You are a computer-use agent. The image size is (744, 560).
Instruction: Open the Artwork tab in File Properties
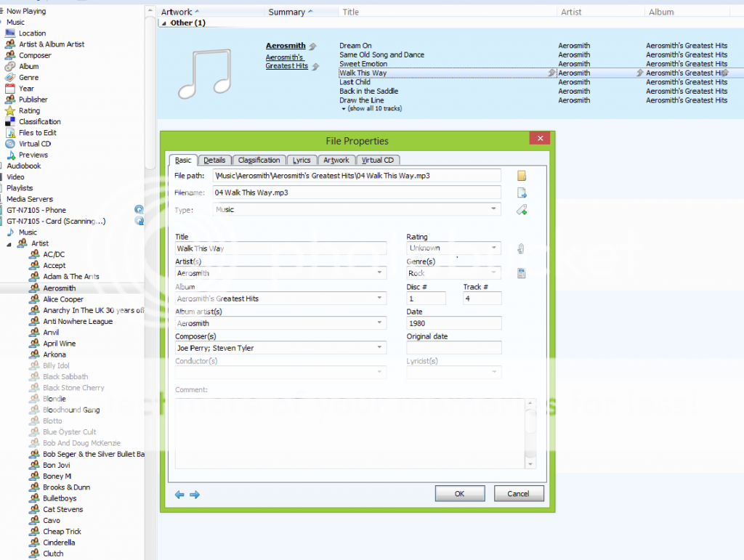(x=336, y=161)
